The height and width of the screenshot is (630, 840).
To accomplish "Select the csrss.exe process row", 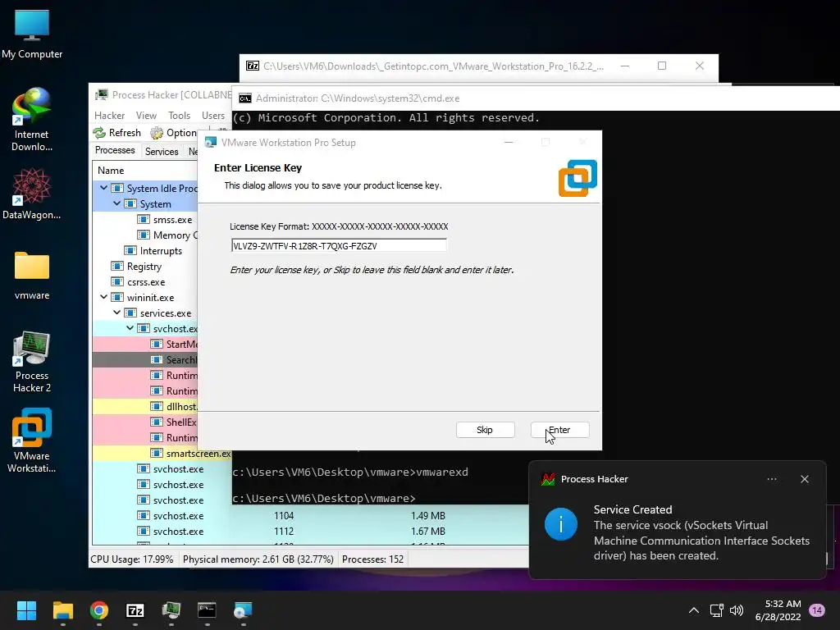I will tap(145, 282).
